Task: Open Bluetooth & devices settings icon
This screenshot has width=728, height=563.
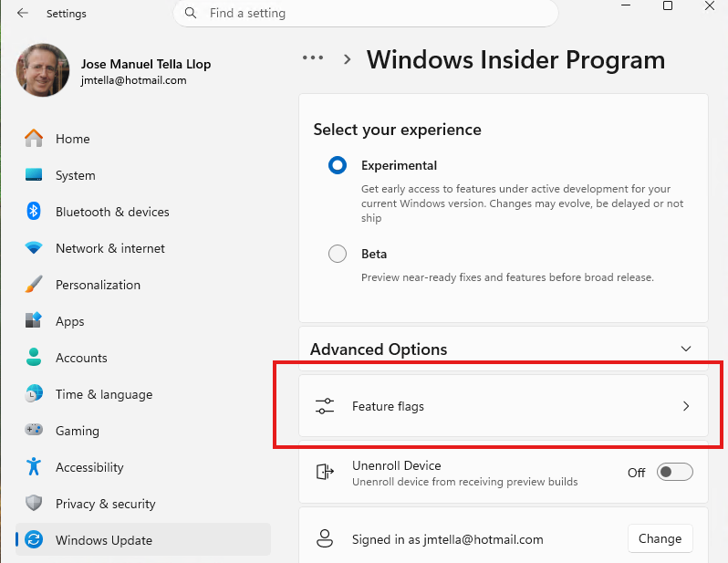Action: coord(34,212)
